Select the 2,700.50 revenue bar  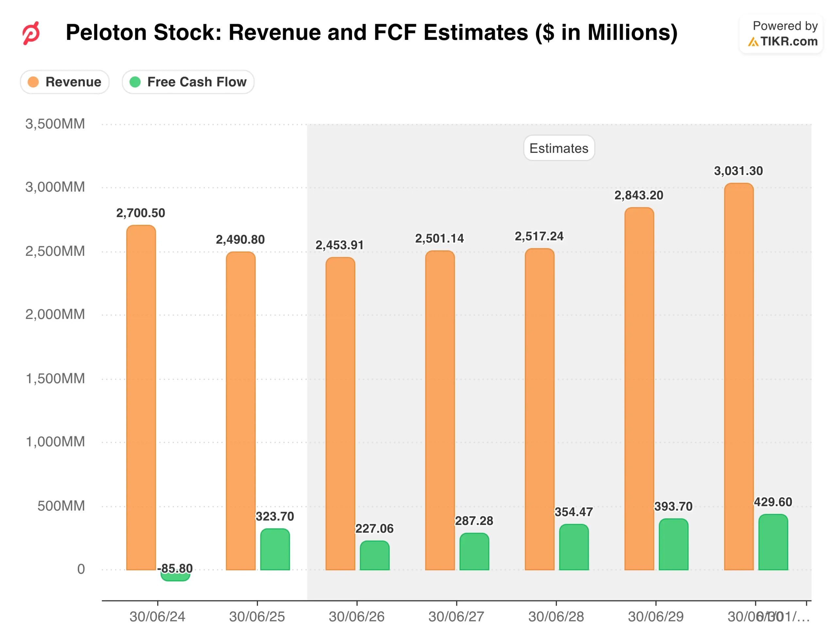click(x=141, y=397)
